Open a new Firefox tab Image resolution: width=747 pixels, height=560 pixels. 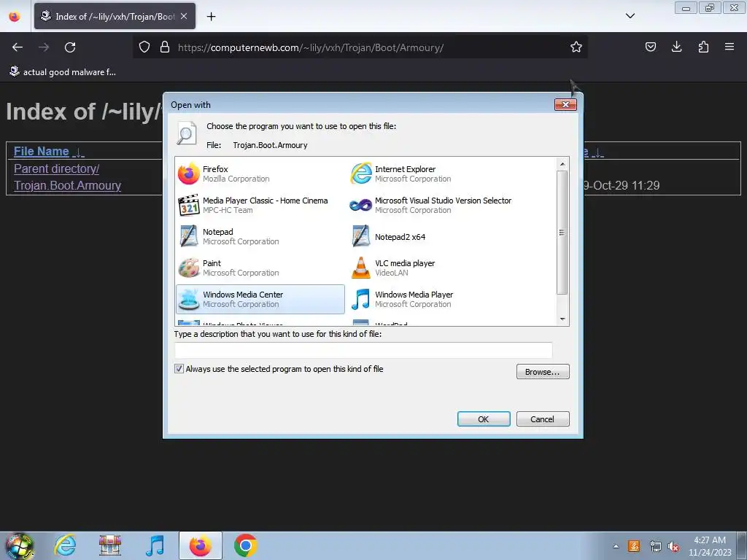pos(211,17)
